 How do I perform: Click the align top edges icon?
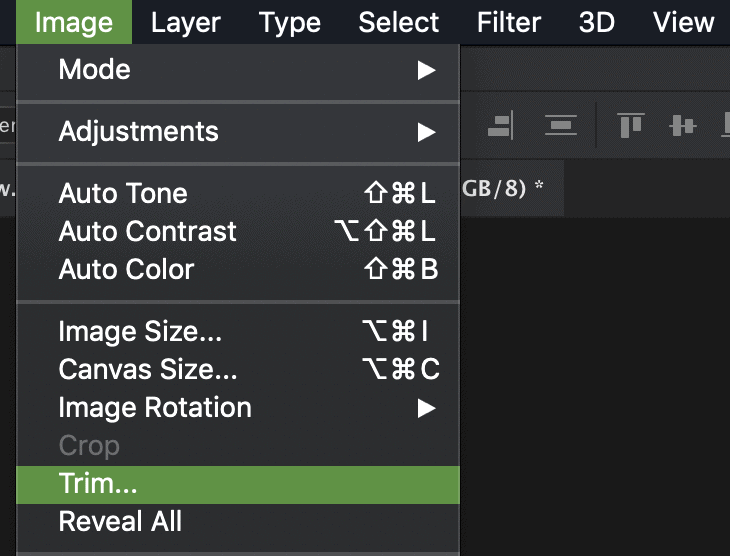click(x=631, y=125)
